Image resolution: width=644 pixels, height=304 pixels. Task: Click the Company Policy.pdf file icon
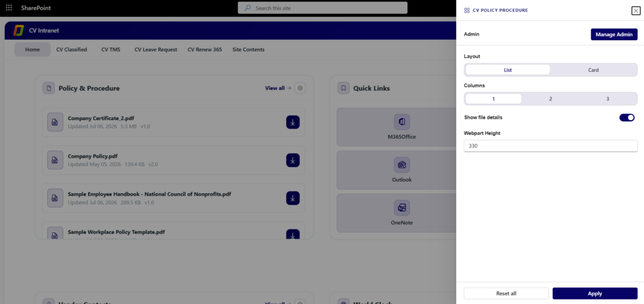[x=55, y=160]
